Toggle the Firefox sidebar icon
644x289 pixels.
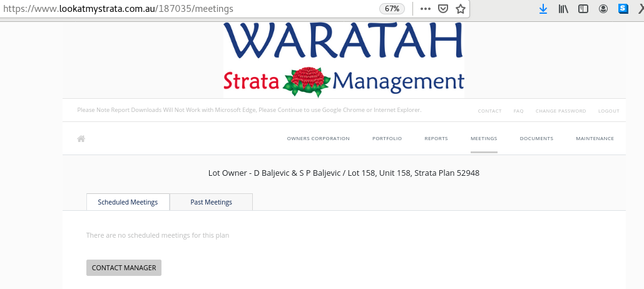point(583,9)
